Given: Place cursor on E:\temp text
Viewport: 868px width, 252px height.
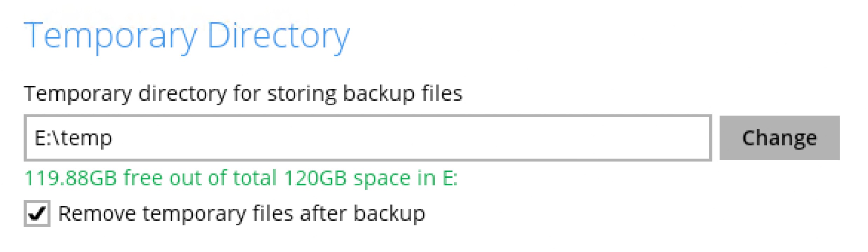Looking at the screenshot, I should pos(73,138).
